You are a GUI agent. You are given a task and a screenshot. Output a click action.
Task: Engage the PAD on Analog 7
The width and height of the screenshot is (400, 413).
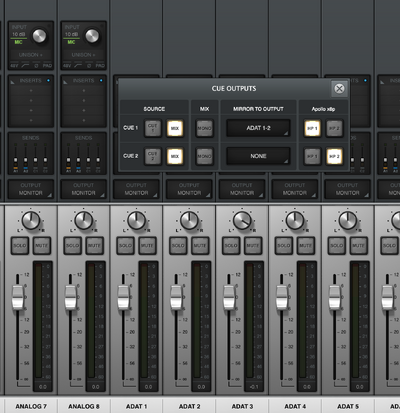[x=47, y=66]
